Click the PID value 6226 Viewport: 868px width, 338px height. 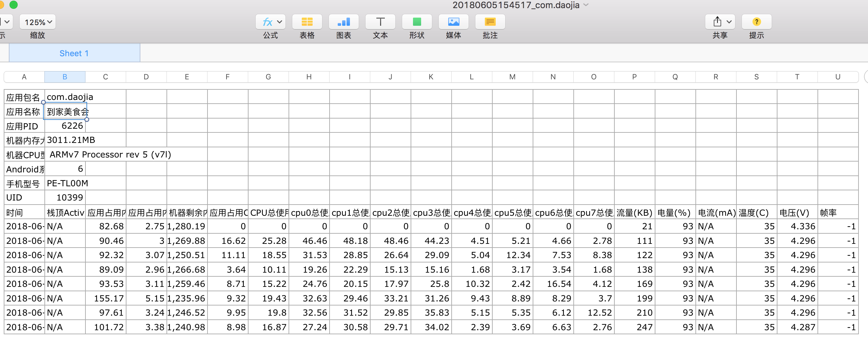65,126
